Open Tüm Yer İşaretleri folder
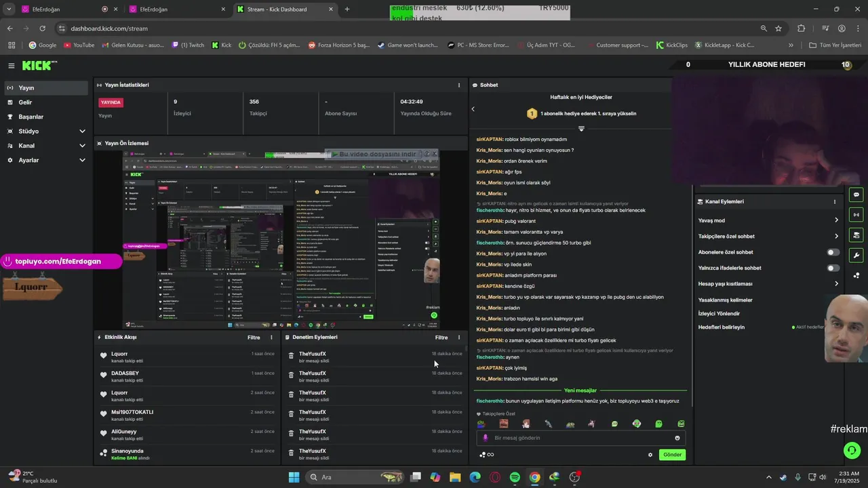This screenshot has height=488, width=868. coord(835,45)
